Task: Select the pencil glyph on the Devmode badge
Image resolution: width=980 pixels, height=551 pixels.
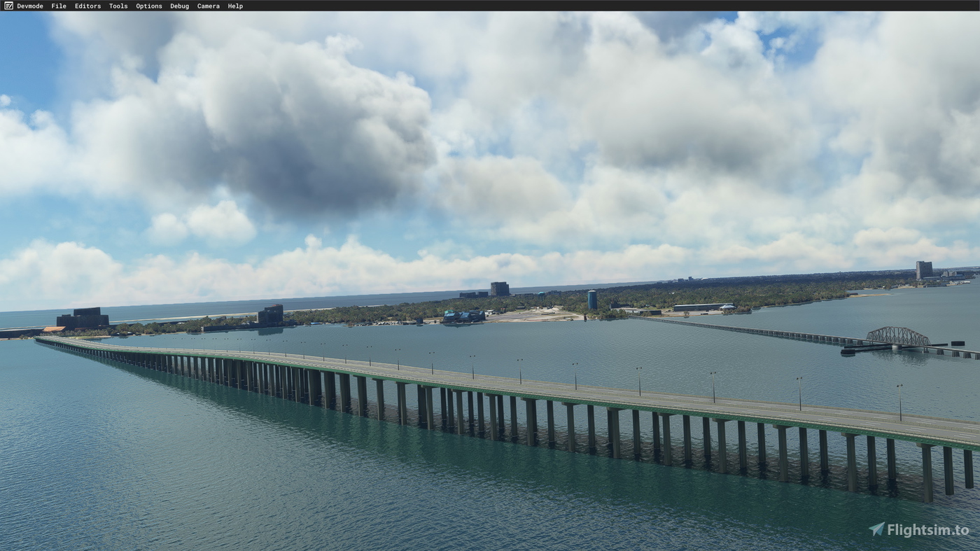Action: [8, 6]
